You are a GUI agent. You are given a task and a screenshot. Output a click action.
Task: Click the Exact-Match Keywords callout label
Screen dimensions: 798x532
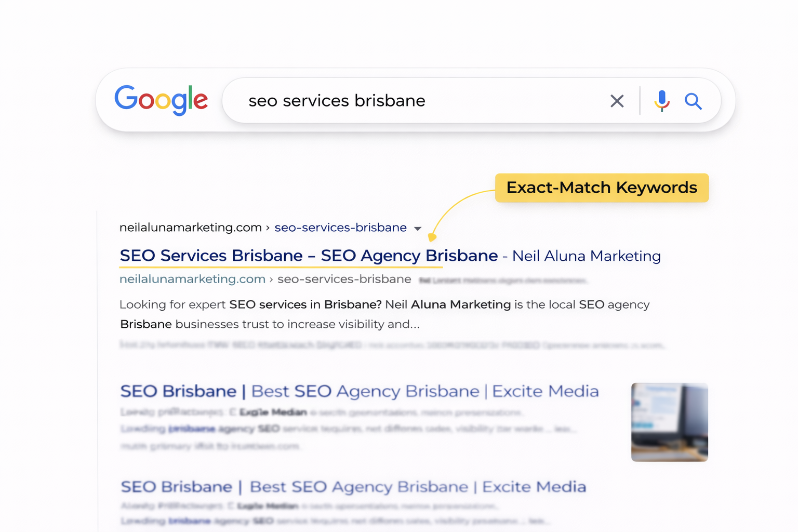pyautogui.click(x=601, y=188)
